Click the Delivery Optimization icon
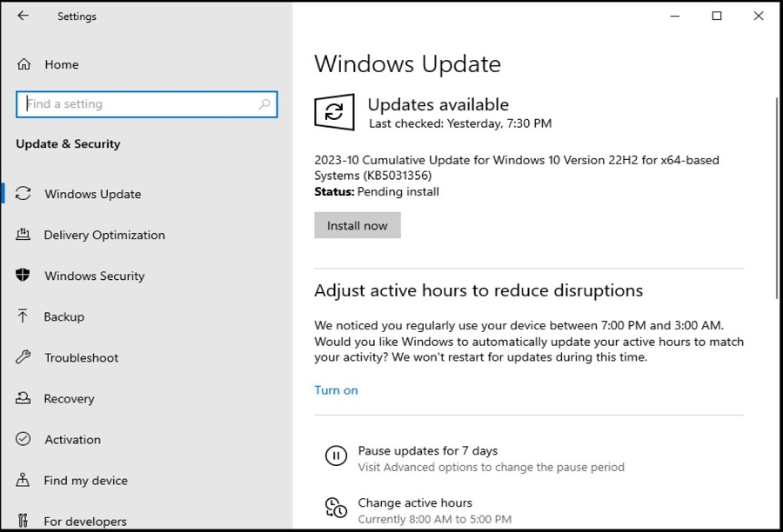Screen dimensions: 783x532 tap(23, 235)
